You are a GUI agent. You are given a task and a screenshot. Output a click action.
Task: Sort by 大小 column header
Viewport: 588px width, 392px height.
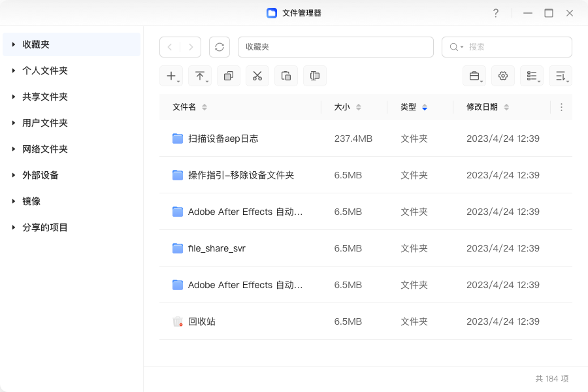coord(348,107)
